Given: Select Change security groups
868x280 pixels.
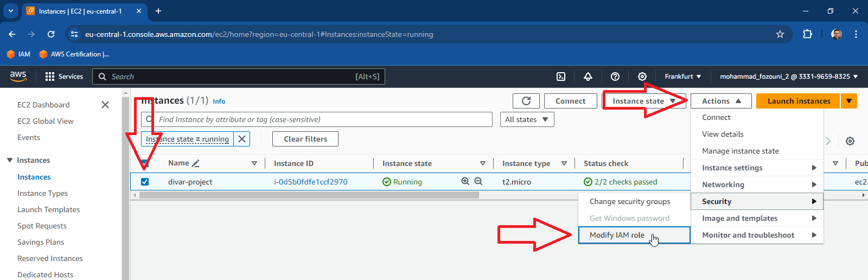Looking at the screenshot, I should (x=634, y=201).
